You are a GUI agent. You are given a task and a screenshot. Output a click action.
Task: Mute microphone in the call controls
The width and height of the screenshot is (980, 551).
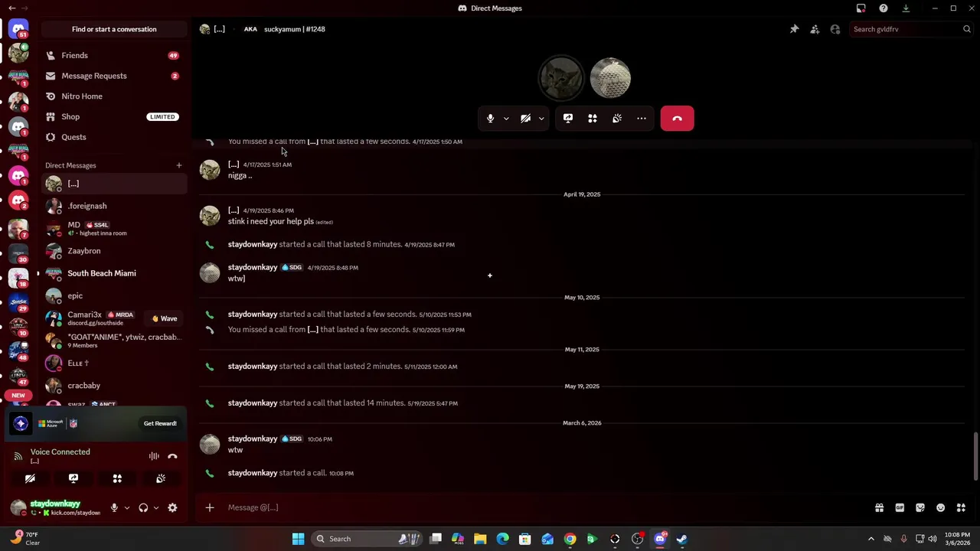click(x=490, y=119)
